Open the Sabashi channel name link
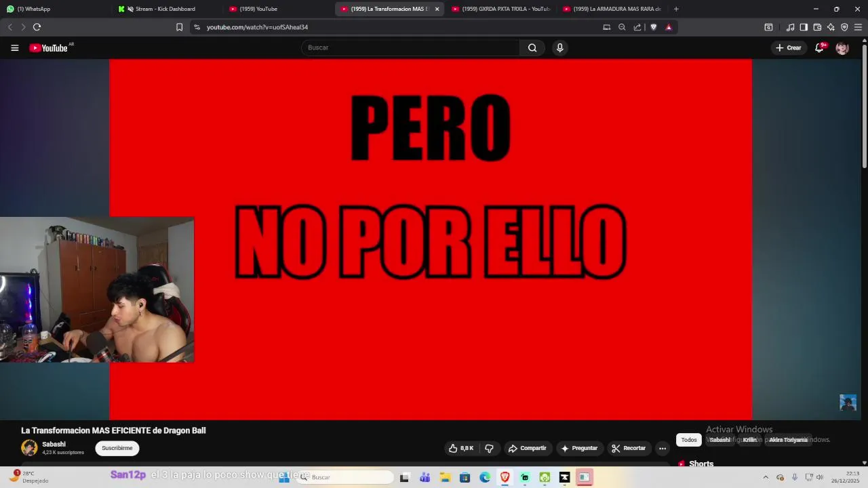Screen dimensions: 868x488 54,445
